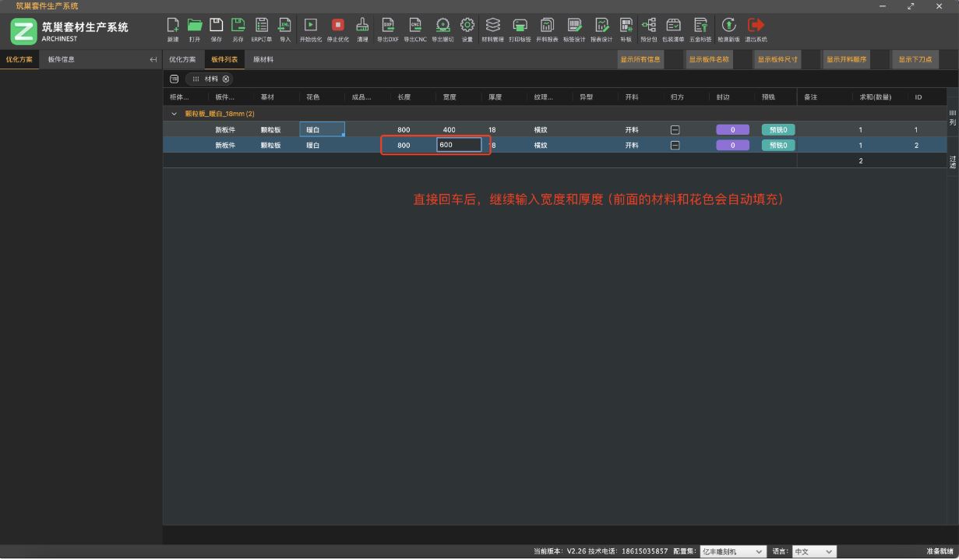
Task: Toggle 归方 checkbox in second row
Action: coord(675,146)
